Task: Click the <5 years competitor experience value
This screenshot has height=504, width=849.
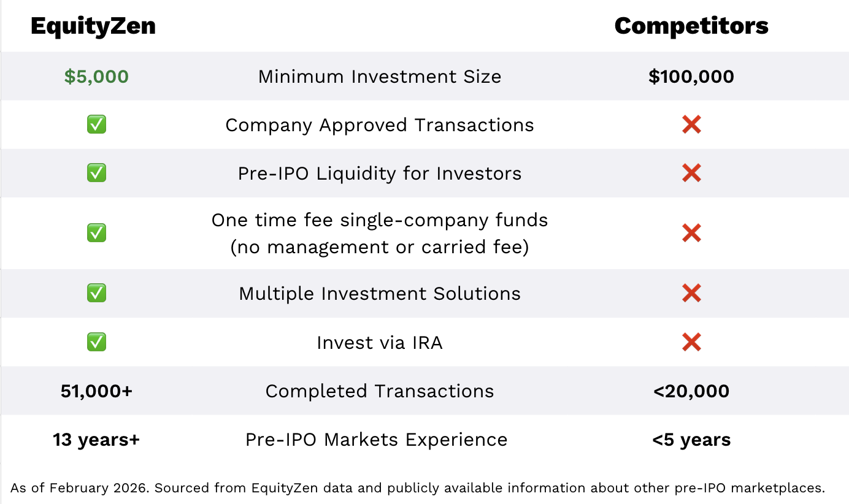Action: coord(691,440)
